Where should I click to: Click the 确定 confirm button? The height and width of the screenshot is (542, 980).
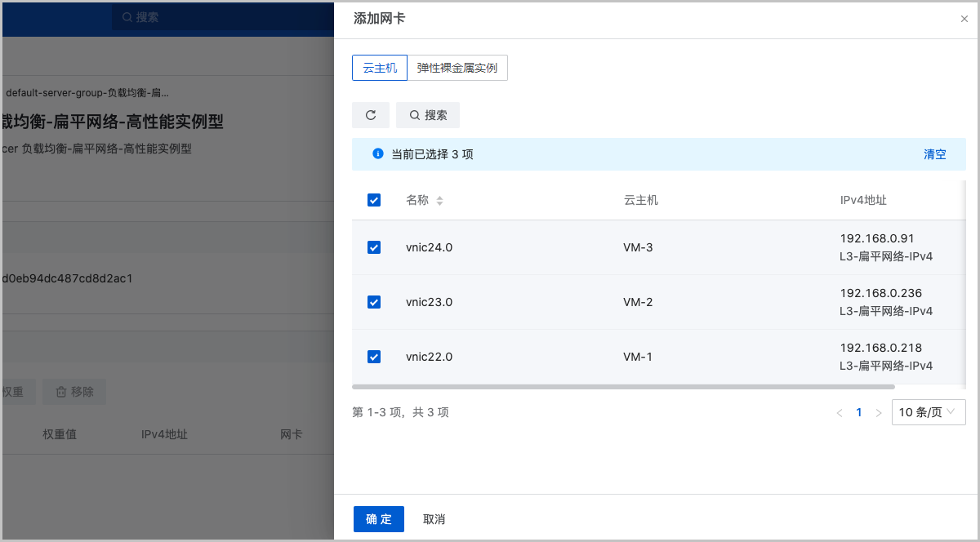coord(379,519)
